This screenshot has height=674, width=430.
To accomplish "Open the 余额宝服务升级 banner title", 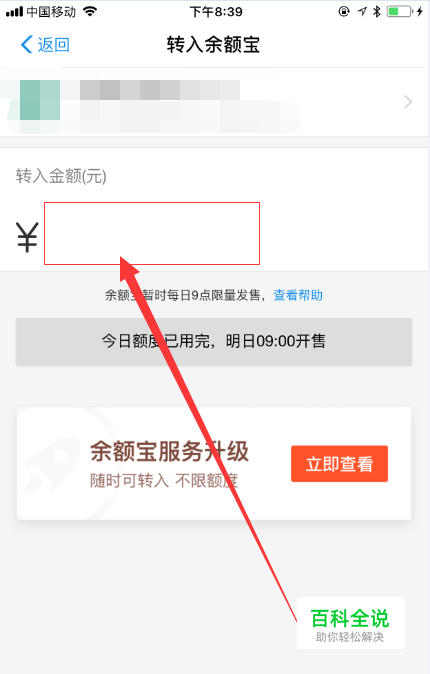I will (169, 451).
